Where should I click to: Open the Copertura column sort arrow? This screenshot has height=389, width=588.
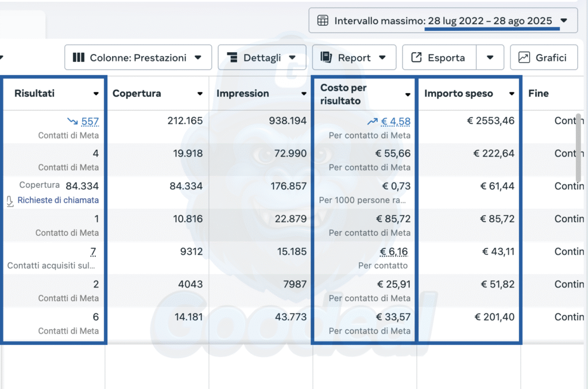[x=200, y=94]
